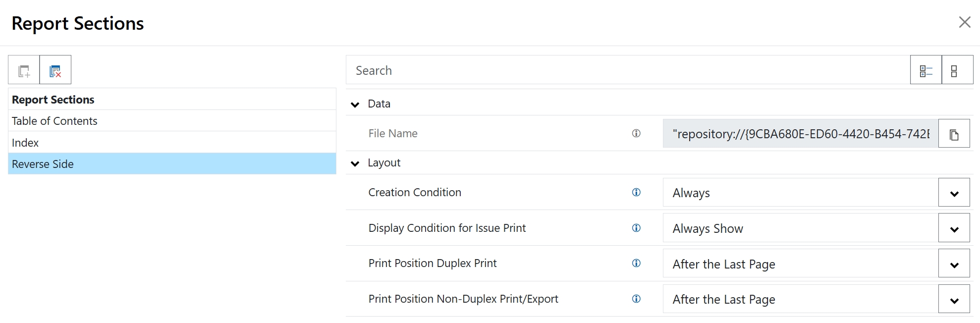Open Display Condition for Issue Print dropdown

[954, 228]
